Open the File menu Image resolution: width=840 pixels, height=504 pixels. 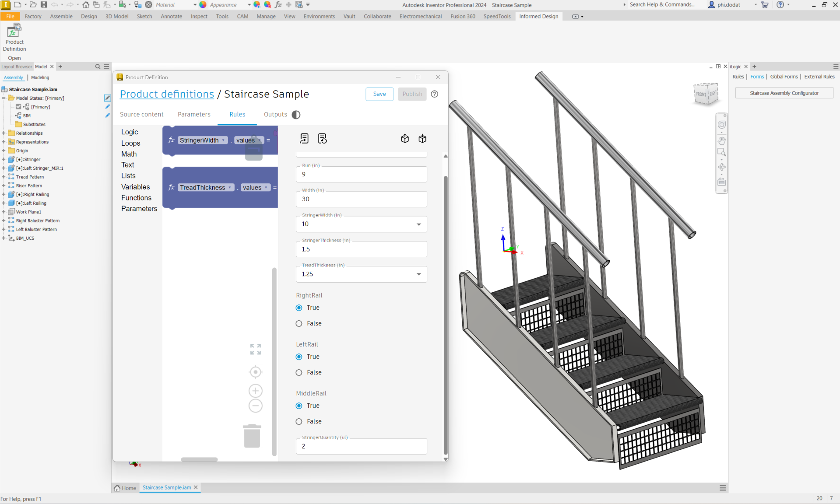[x=10, y=16]
